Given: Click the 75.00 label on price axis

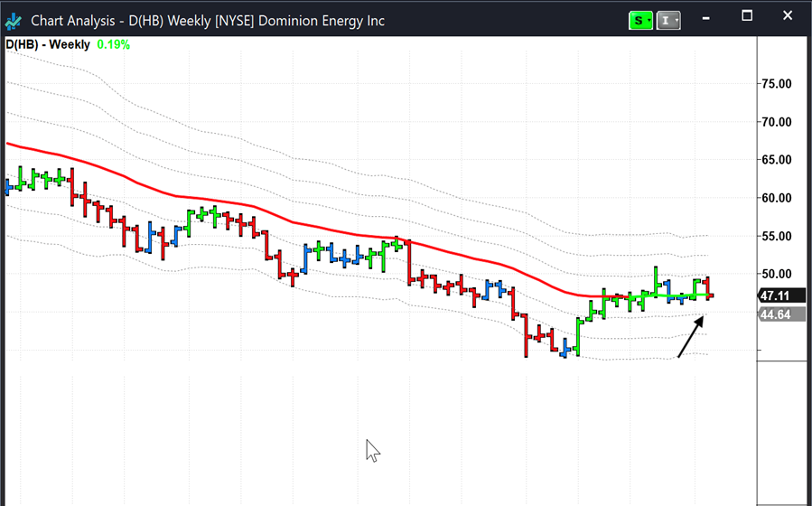Looking at the screenshot, I should 777,84.
